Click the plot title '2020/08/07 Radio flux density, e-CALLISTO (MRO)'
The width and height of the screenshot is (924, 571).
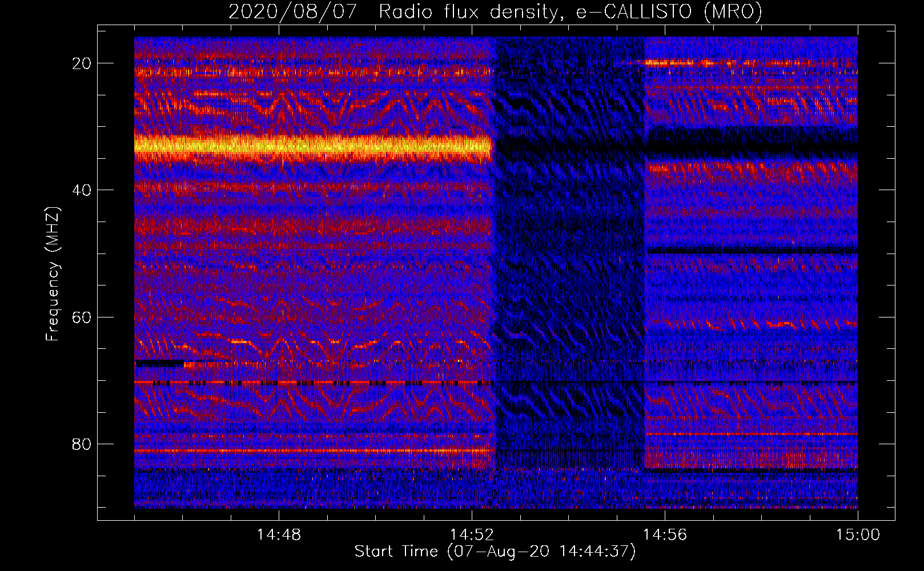coord(495,12)
